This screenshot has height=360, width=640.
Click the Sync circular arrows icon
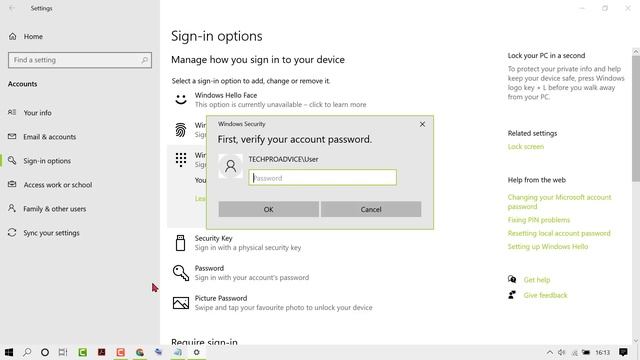coord(12,233)
